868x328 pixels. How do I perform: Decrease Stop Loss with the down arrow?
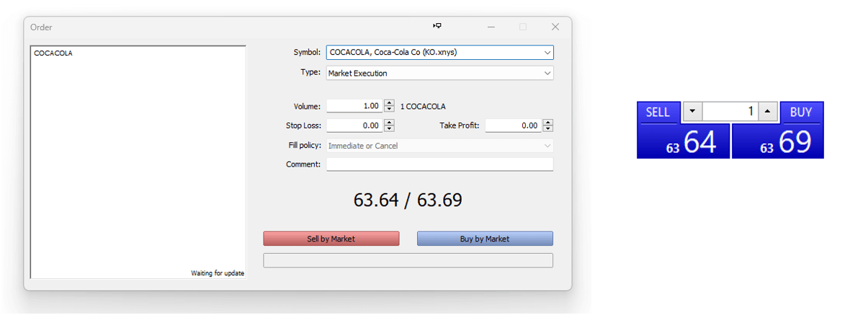point(389,128)
